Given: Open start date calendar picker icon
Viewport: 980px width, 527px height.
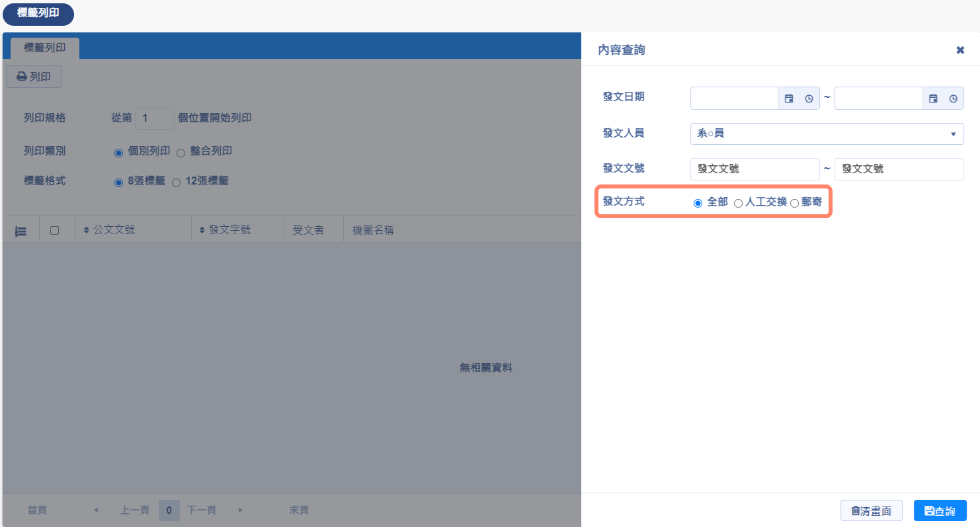Looking at the screenshot, I should pyautogui.click(x=789, y=99).
